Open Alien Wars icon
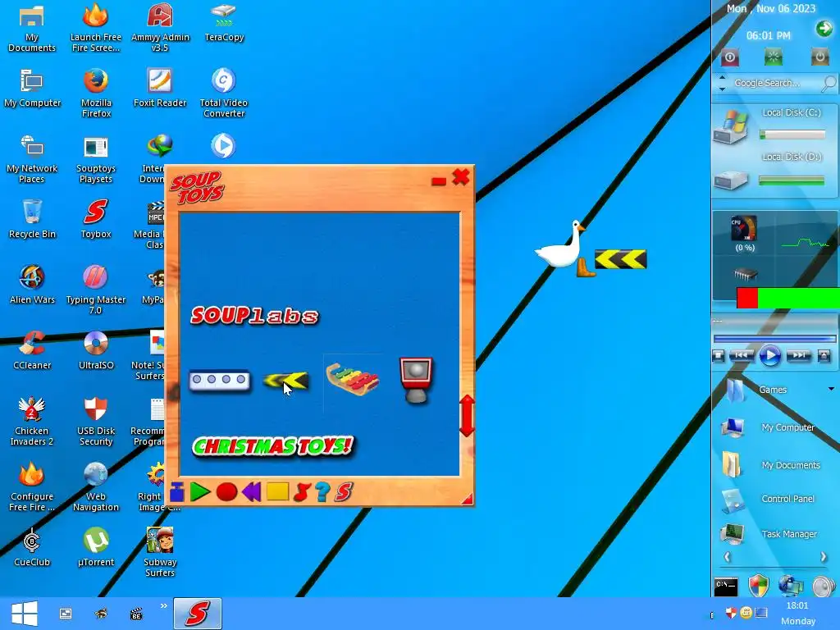This screenshot has height=630, width=840. [x=32, y=285]
